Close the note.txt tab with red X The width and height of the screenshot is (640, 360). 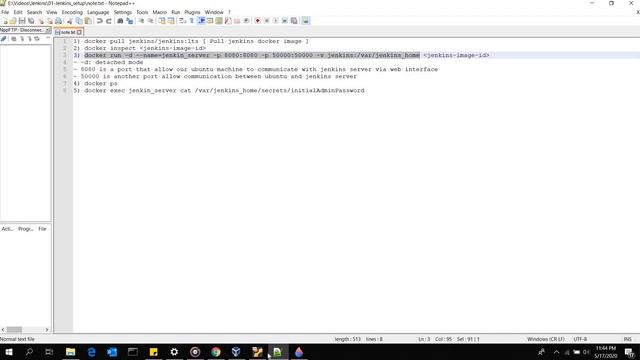click(x=79, y=32)
